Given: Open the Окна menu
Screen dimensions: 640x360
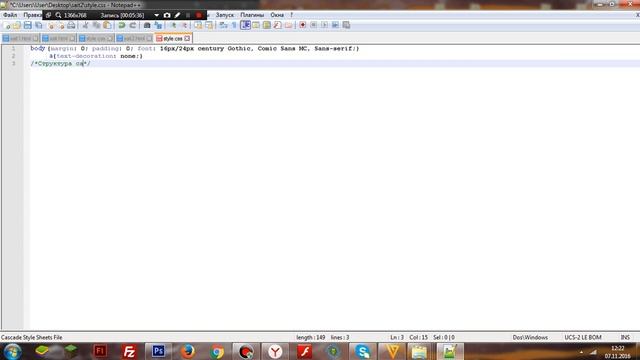Looking at the screenshot, I should [277, 15].
